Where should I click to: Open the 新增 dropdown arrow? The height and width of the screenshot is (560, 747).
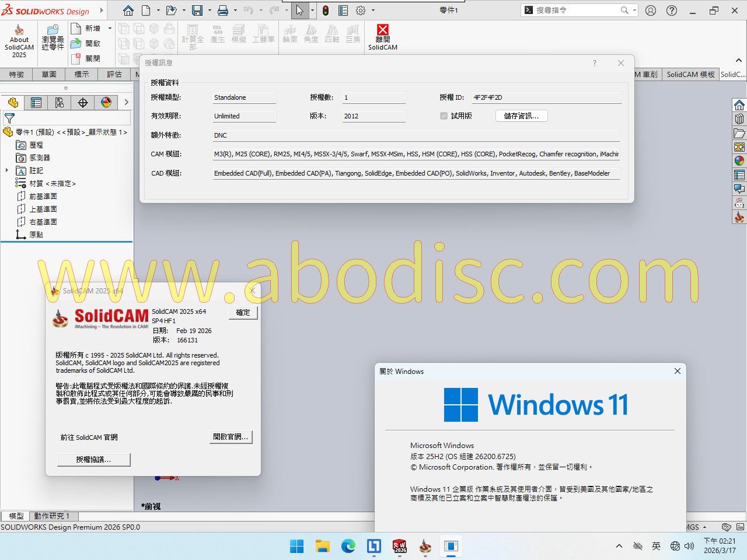pyautogui.click(x=110, y=28)
